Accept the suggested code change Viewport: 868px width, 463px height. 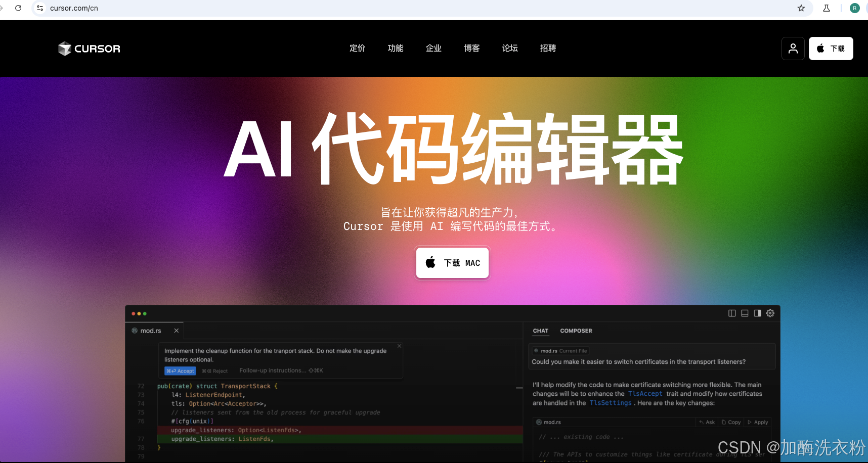180,371
